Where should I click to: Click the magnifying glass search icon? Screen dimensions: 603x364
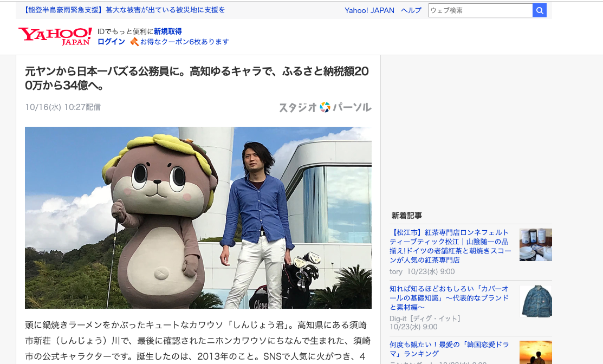(539, 10)
